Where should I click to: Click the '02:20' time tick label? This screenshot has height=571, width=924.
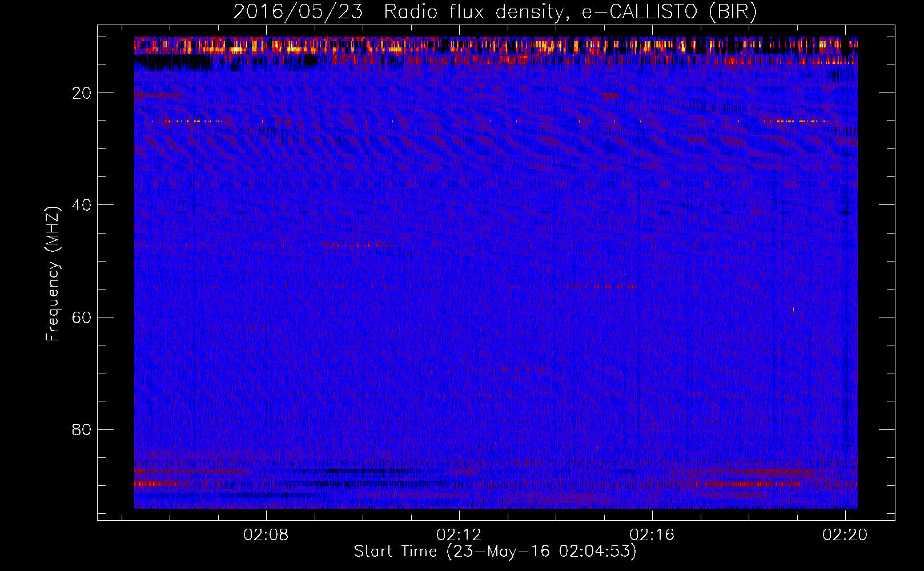(x=845, y=535)
